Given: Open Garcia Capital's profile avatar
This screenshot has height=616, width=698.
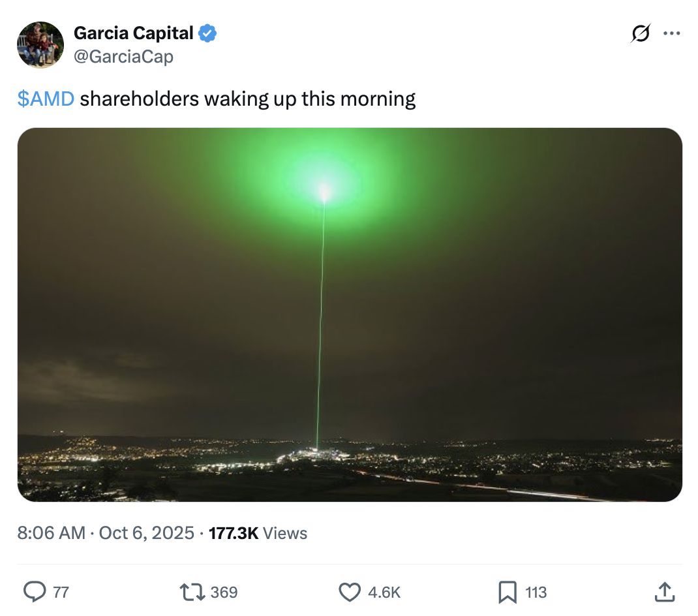Looking at the screenshot, I should pyautogui.click(x=40, y=45).
